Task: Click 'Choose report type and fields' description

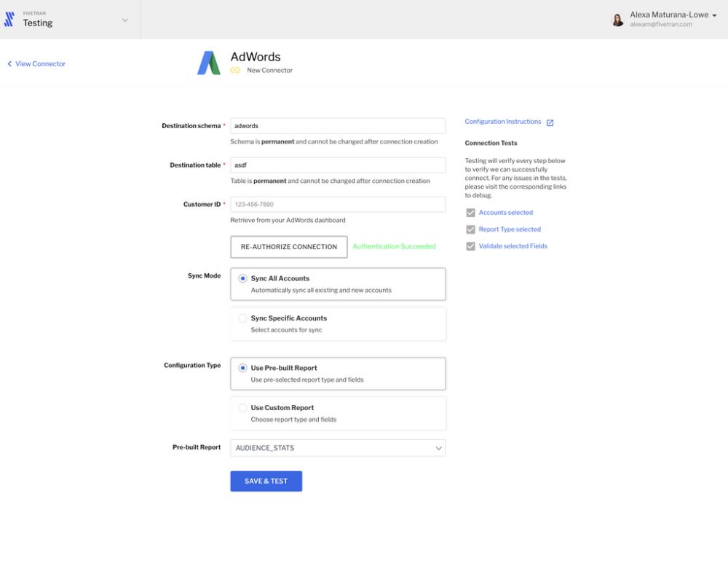Action: (293, 420)
